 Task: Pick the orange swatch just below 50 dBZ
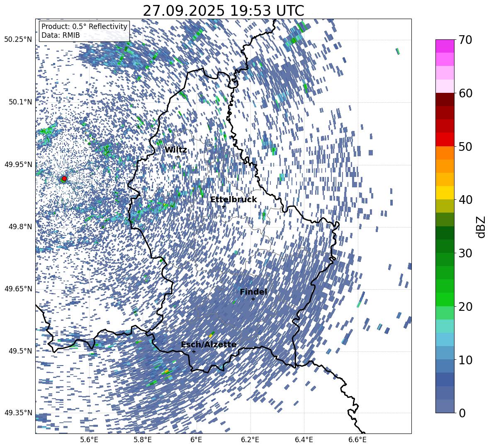click(x=445, y=153)
